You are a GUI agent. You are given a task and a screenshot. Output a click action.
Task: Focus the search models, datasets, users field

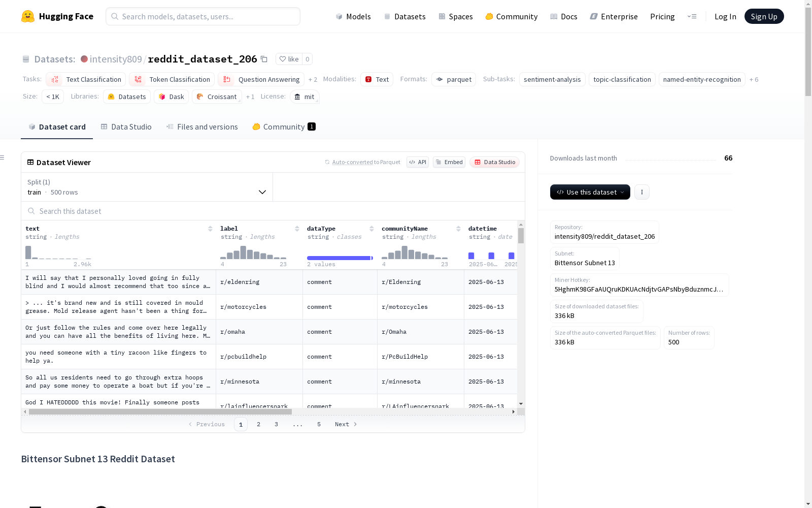tap(203, 16)
